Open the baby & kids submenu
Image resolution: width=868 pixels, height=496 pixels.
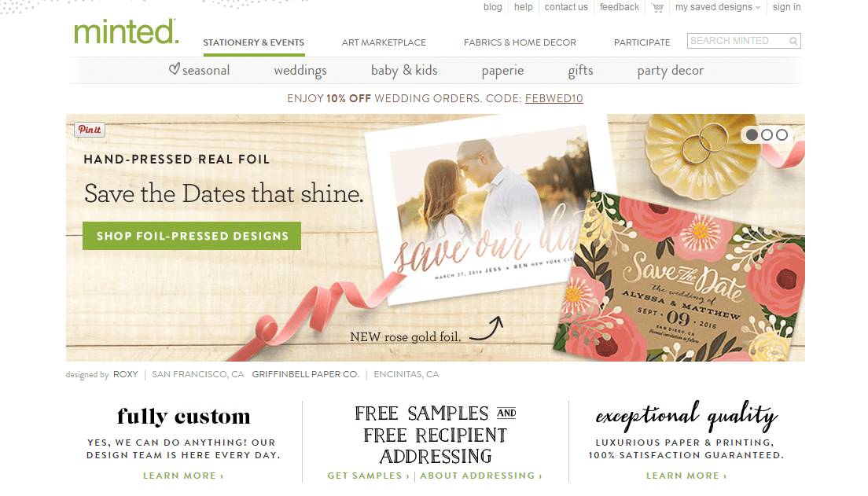pyautogui.click(x=404, y=71)
